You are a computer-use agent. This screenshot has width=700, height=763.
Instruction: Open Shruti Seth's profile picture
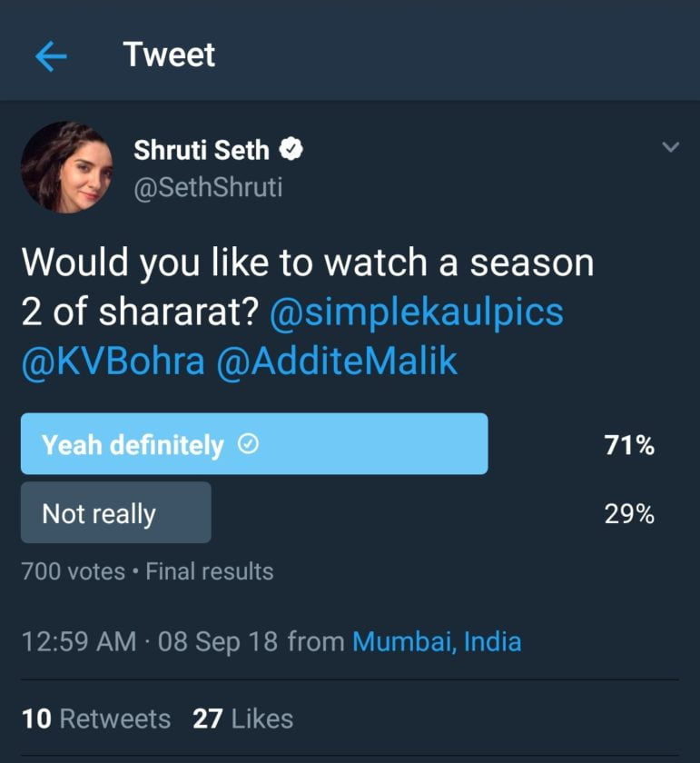[x=67, y=167]
